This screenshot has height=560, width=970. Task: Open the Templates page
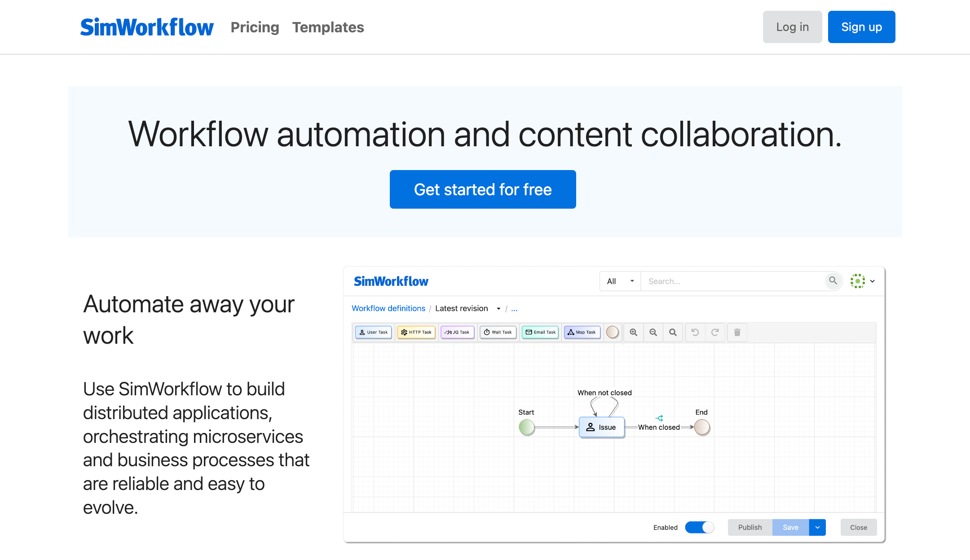tap(328, 27)
